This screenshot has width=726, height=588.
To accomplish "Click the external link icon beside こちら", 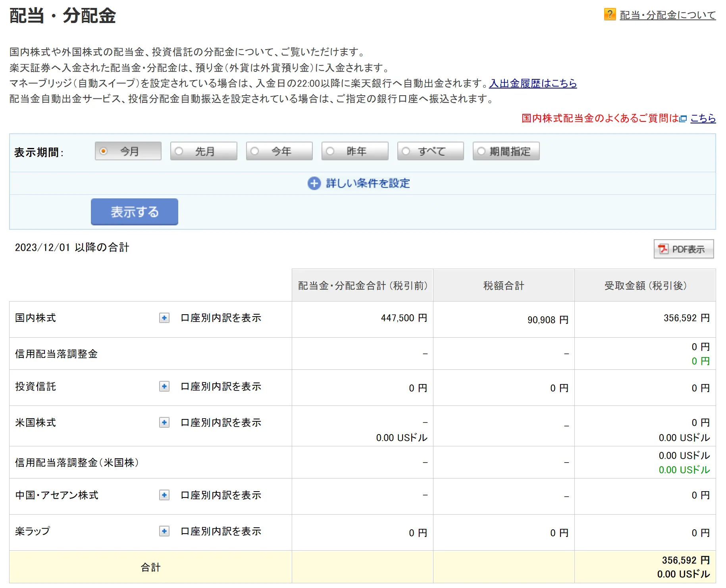I will [683, 119].
